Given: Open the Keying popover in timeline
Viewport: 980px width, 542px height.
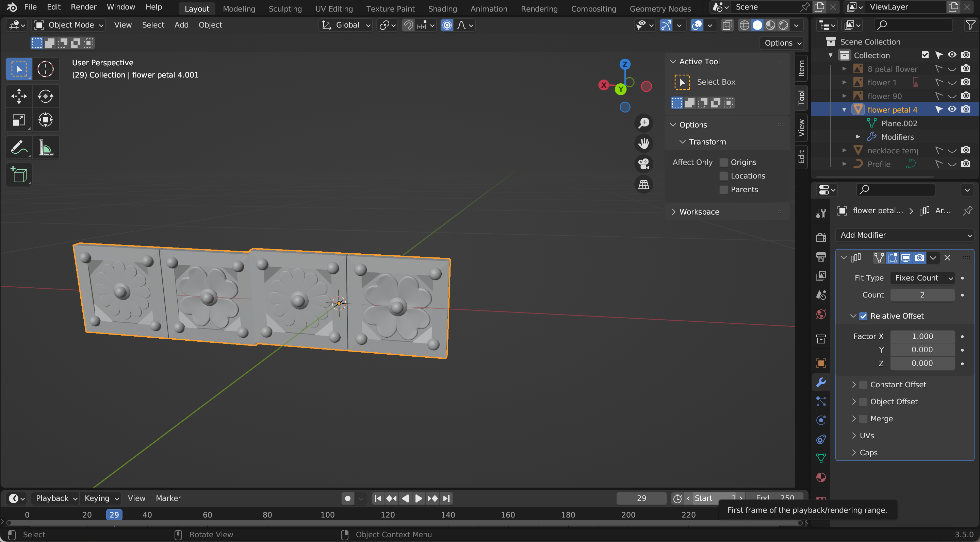Looking at the screenshot, I should coord(102,498).
